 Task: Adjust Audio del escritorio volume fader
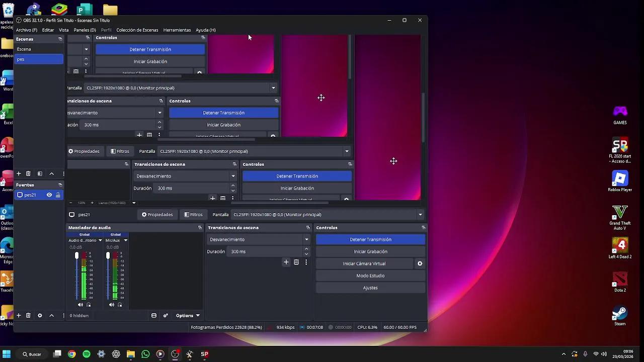76,256
